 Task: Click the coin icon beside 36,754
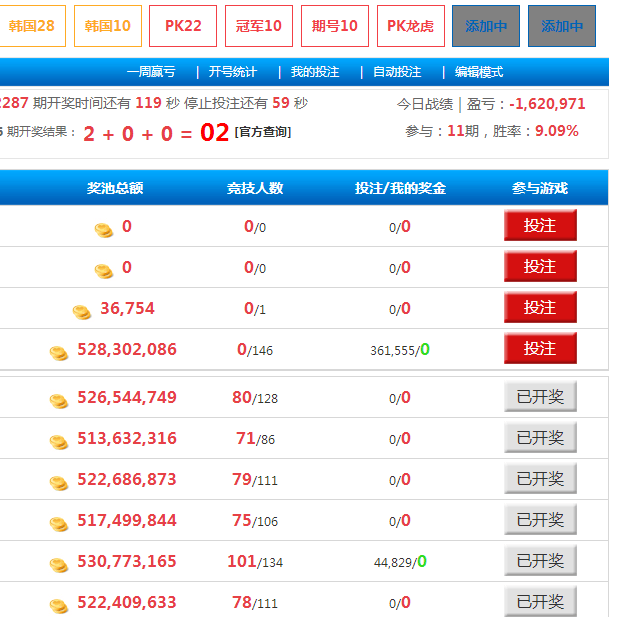pyautogui.click(x=82, y=312)
